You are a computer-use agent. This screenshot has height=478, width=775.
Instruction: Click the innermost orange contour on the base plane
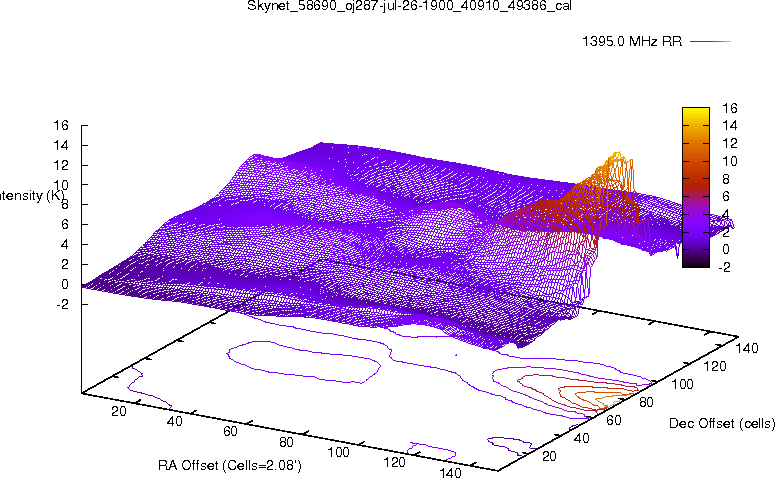coord(607,399)
